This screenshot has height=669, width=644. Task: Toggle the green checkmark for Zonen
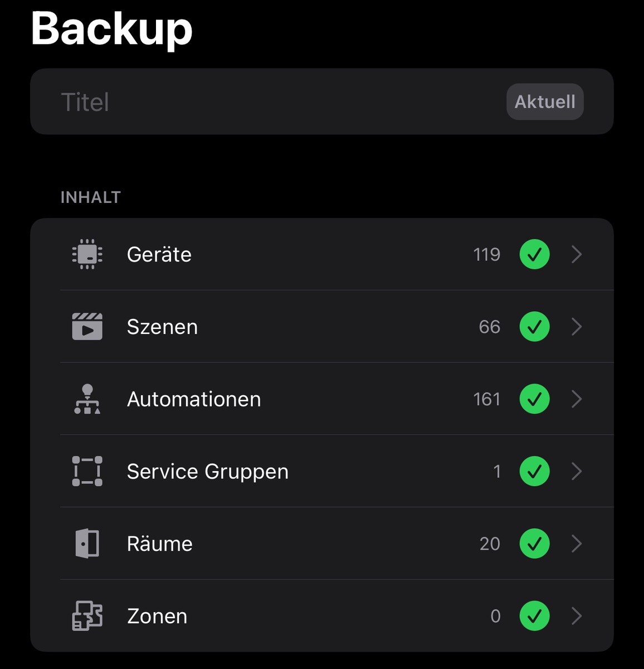tap(535, 616)
